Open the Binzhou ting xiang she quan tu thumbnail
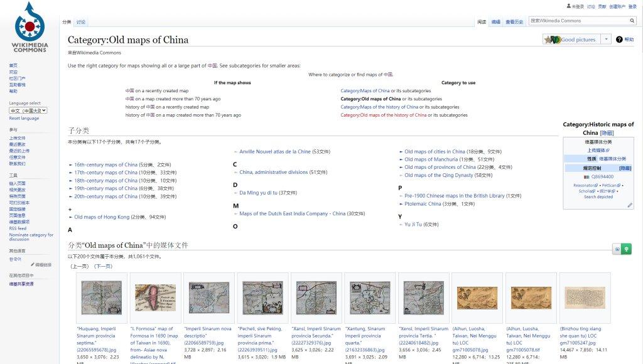This screenshot has height=364, width=643. tap(585, 298)
